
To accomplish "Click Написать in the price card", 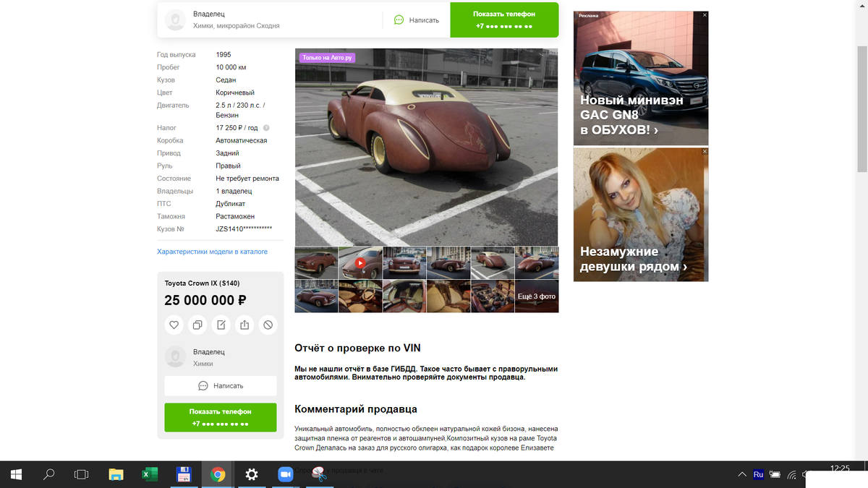I will (x=221, y=385).
